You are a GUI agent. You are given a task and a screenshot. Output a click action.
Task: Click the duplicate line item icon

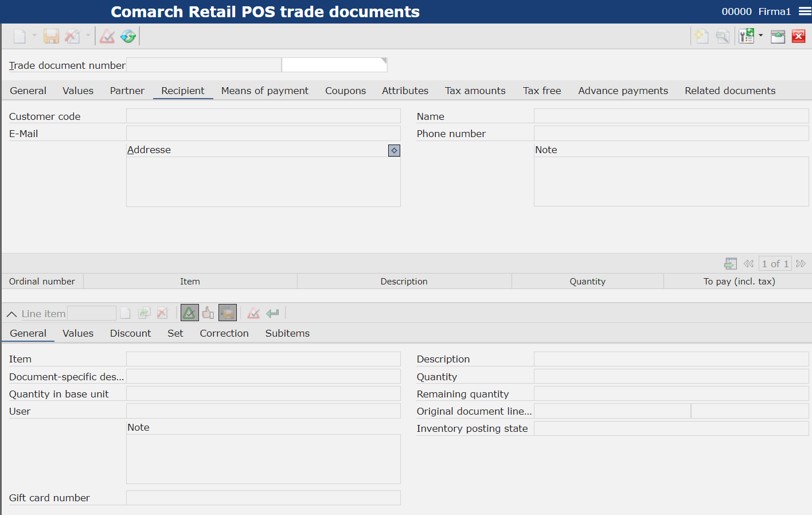click(x=144, y=313)
